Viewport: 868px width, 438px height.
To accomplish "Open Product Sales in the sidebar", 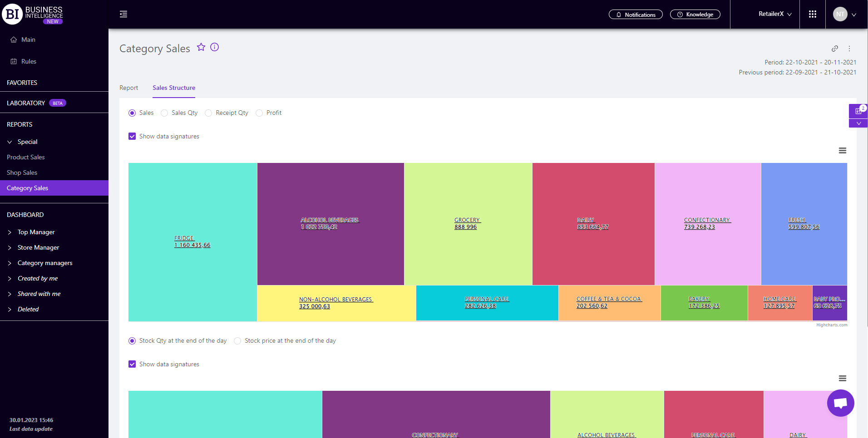I will (26, 157).
